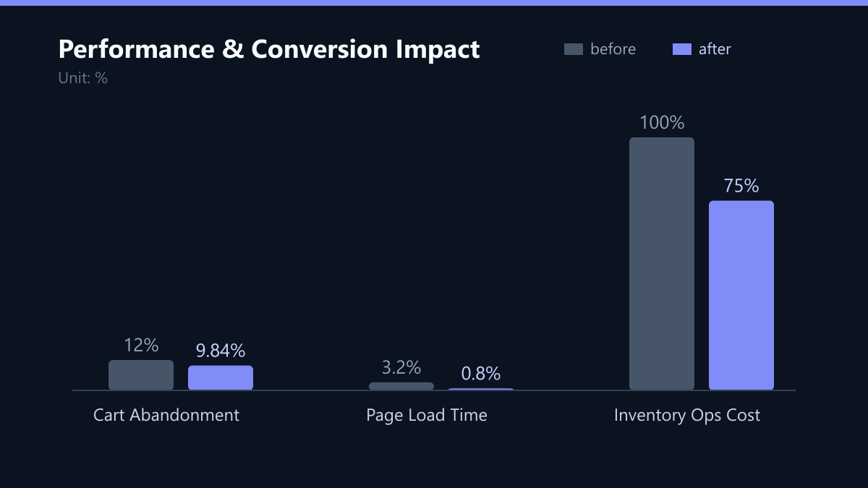This screenshot has width=868, height=488.
Task: Click the Page Load Time axis label
Action: coord(427,415)
